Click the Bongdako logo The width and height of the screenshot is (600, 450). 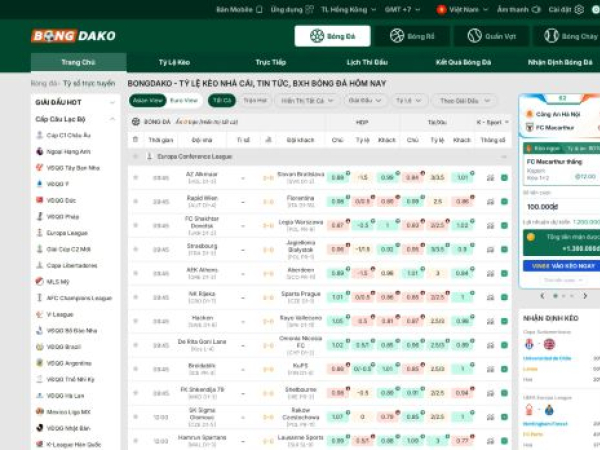(x=63, y=36)
